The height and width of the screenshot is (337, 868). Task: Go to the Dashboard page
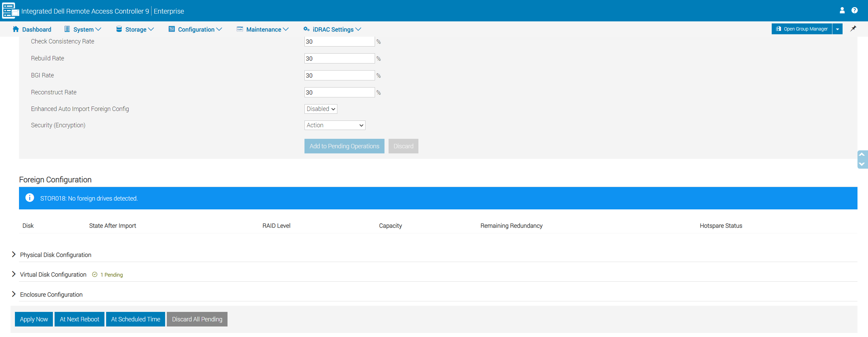[37, 30]
